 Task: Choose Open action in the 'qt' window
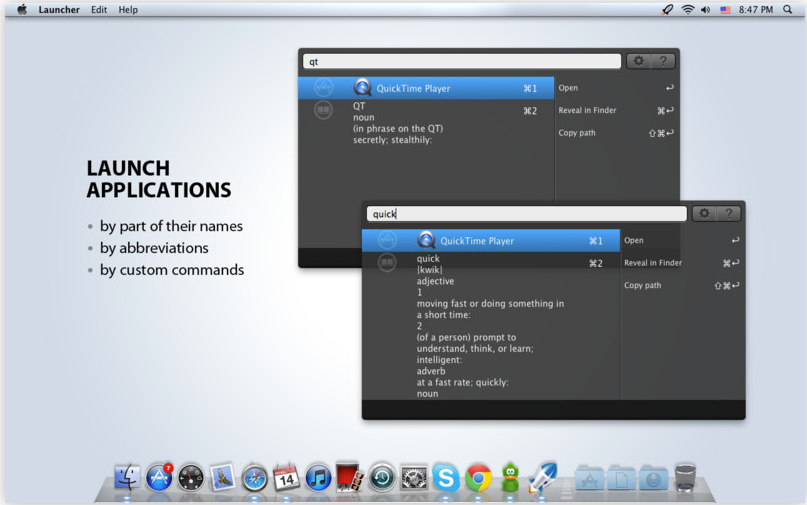[x=617, y=88]
